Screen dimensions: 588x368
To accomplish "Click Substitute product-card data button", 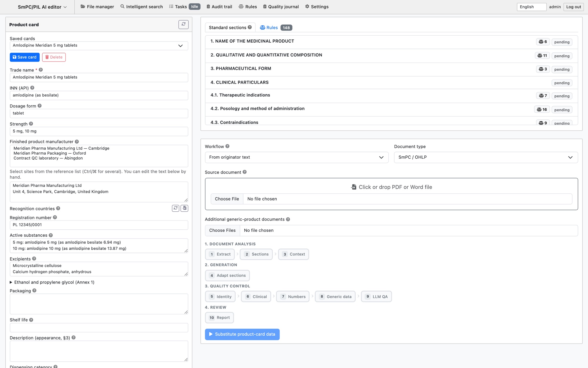I will 242,334.
